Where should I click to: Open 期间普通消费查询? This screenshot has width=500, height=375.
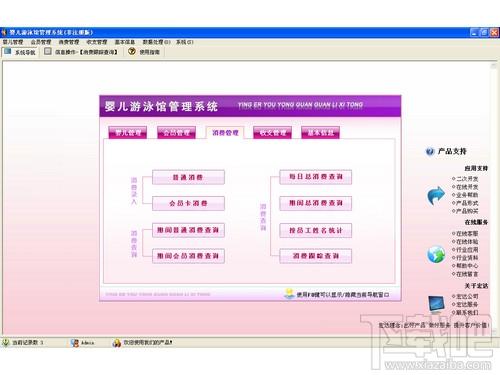(x=188, y=230)
